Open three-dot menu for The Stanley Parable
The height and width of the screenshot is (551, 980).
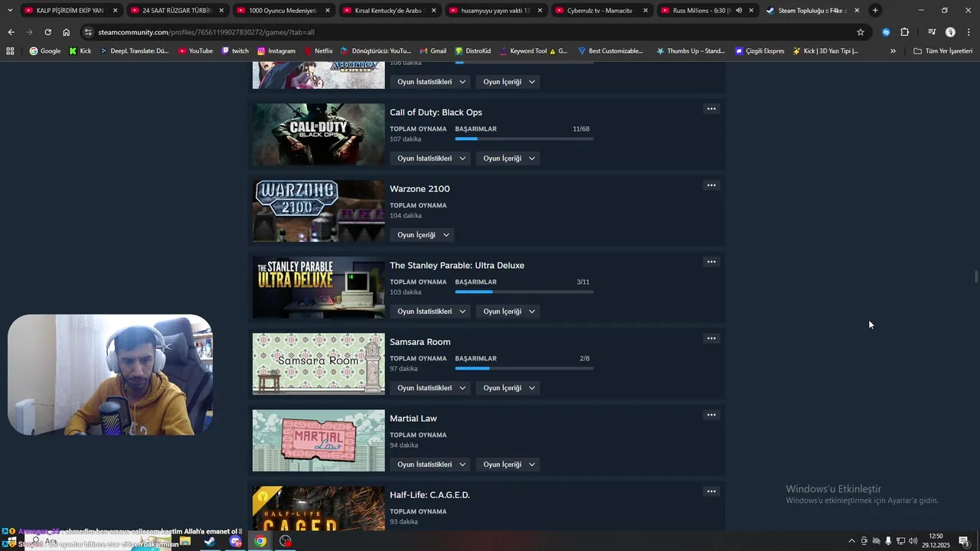711,262
